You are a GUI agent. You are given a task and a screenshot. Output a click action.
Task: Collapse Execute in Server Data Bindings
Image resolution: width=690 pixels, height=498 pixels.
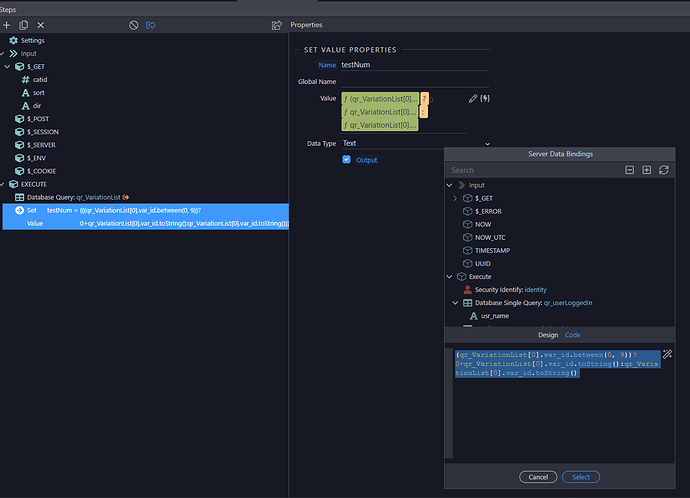449,277
